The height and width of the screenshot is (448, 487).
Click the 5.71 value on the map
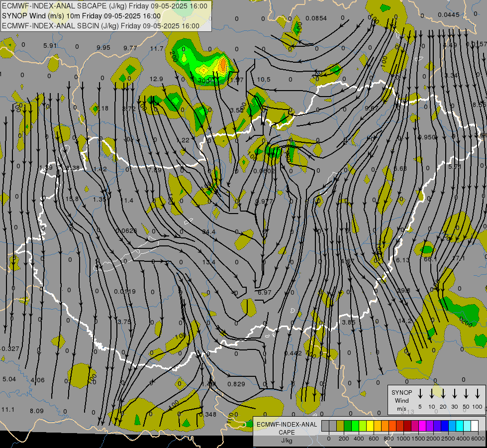(455, 167)
